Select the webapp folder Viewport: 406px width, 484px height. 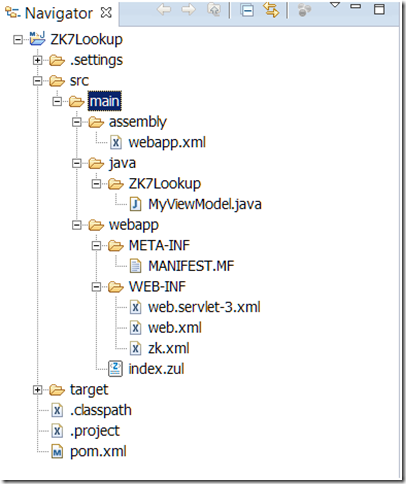point(133,225)
